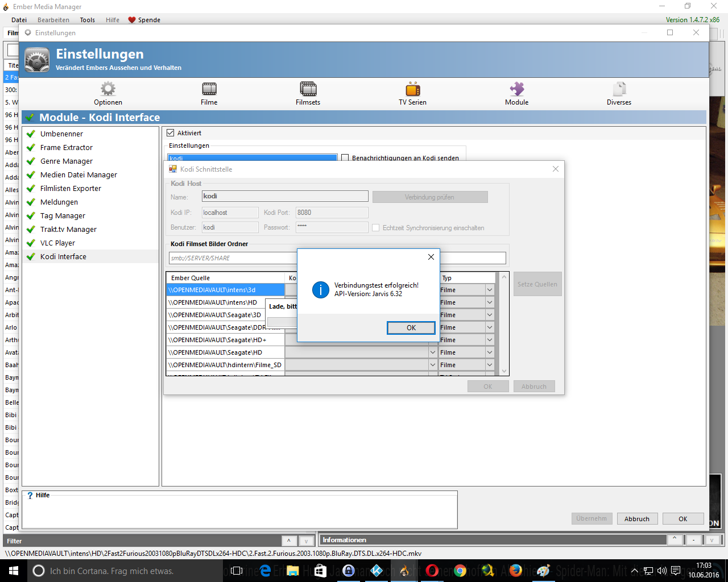The width and height of the screenshot is (728, 582).
Task: Open File Explorer from the taskbar
Action: click(293, 571)
